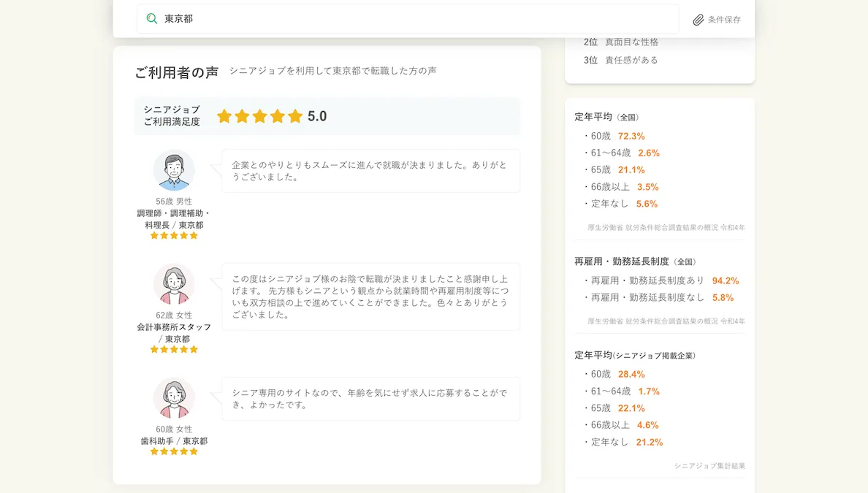The width and height of the screenshot is (868, 493).
Task: Click the stars under 調理師・調理補助 reviewer
Action: tap(174, 235)
